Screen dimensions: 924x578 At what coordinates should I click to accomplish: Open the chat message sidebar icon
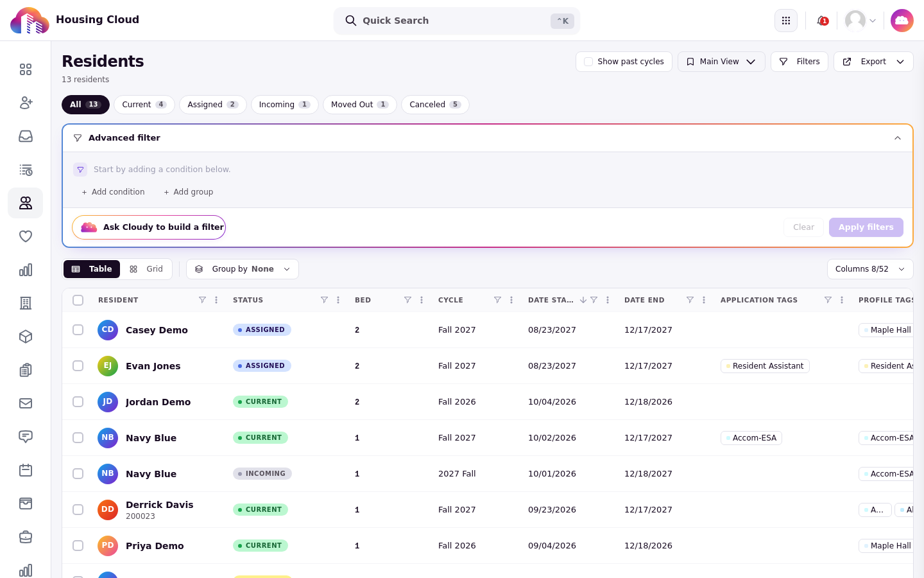(x=26, y=437)
